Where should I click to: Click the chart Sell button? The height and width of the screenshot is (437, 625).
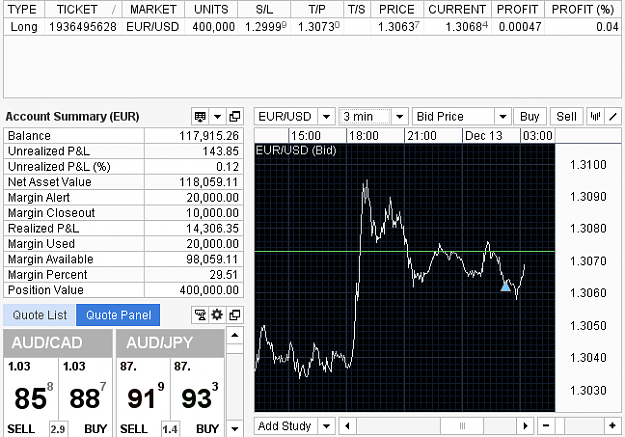click(x=566, y=117)
